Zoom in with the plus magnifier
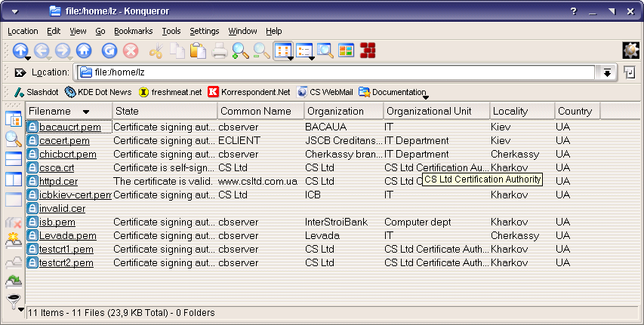Image resolution: width=644 pixels, height=325 pixels. [240, 51]
